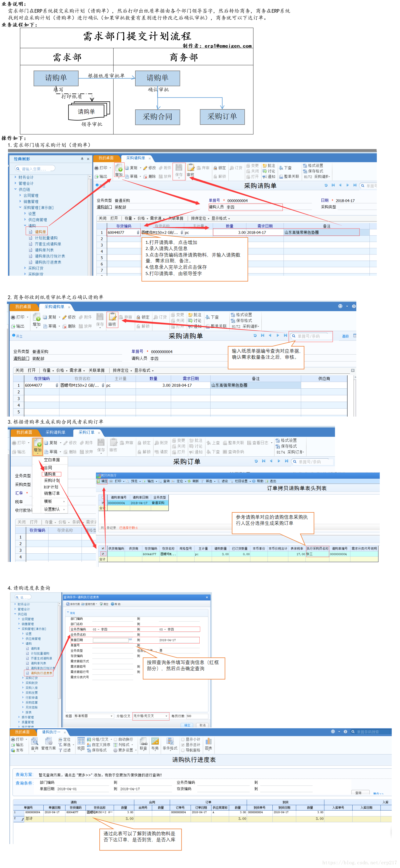Viewport: 400px width, 868px height.
Task: Open 布局 layout icon in report toolbar
Action: [155, 744]
